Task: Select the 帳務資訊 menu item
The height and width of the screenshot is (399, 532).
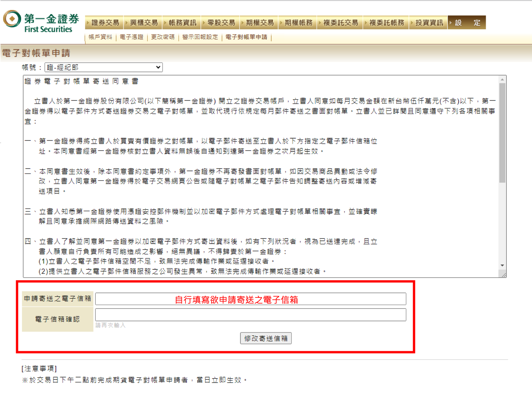Action: [182, 23]
